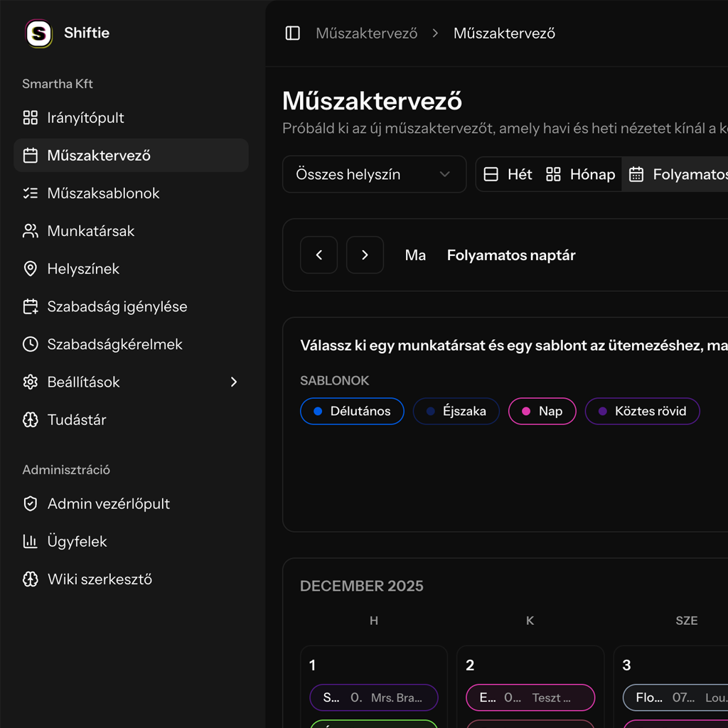Click Műszaktervező breadcrumb link
728x728 pixels.
366,33
